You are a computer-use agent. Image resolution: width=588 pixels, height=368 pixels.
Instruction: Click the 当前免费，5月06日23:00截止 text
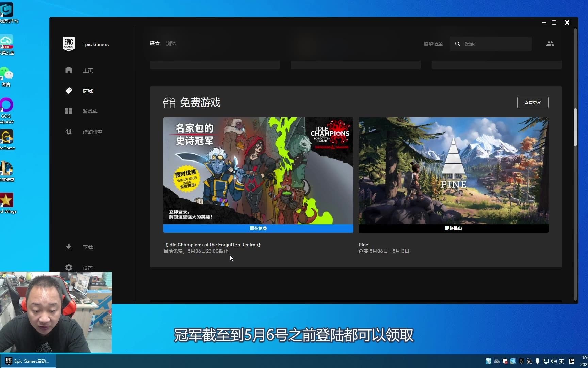pos(196,251)
